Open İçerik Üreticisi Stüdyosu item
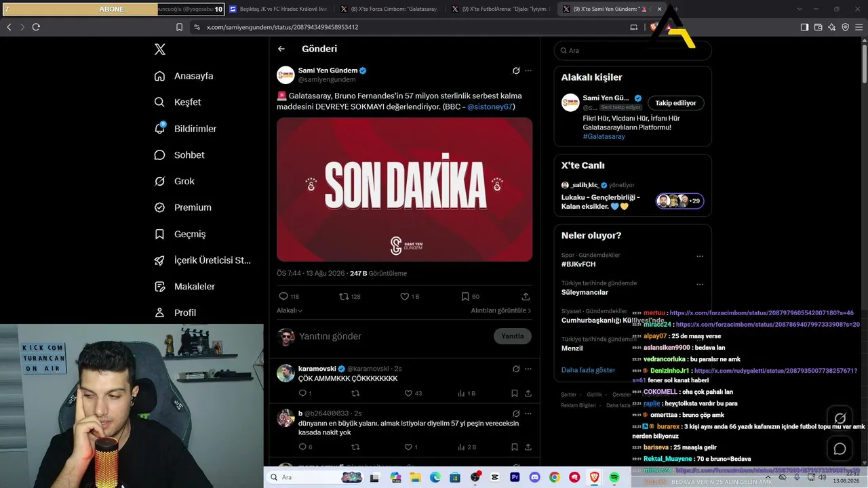 pos(203,260)
